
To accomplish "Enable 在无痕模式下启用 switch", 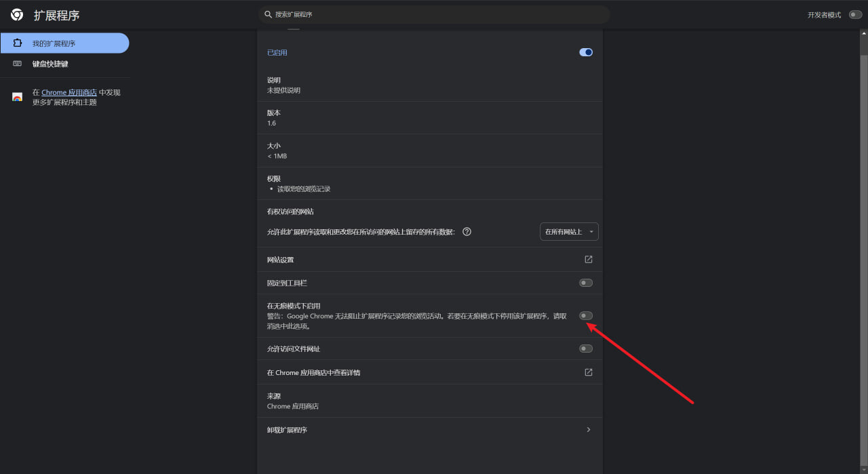I will 586,315.
